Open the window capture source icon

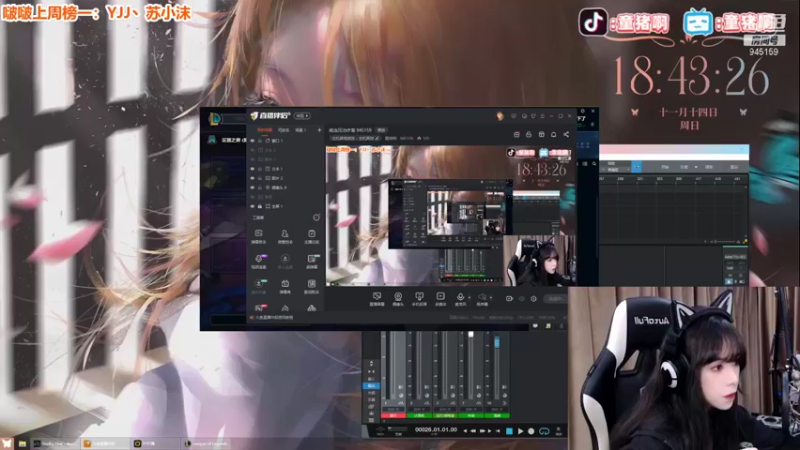tap(377, 297)
